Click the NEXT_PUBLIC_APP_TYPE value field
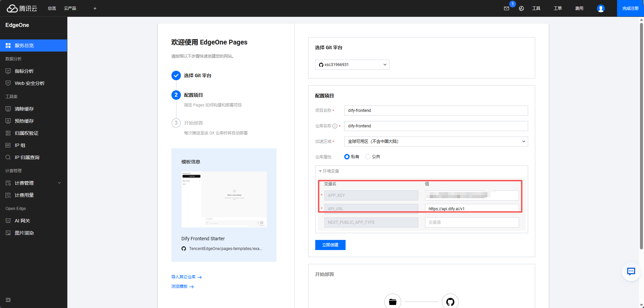Image resolution: width=644 pixels, height=308 pixels. click(472, 222)
